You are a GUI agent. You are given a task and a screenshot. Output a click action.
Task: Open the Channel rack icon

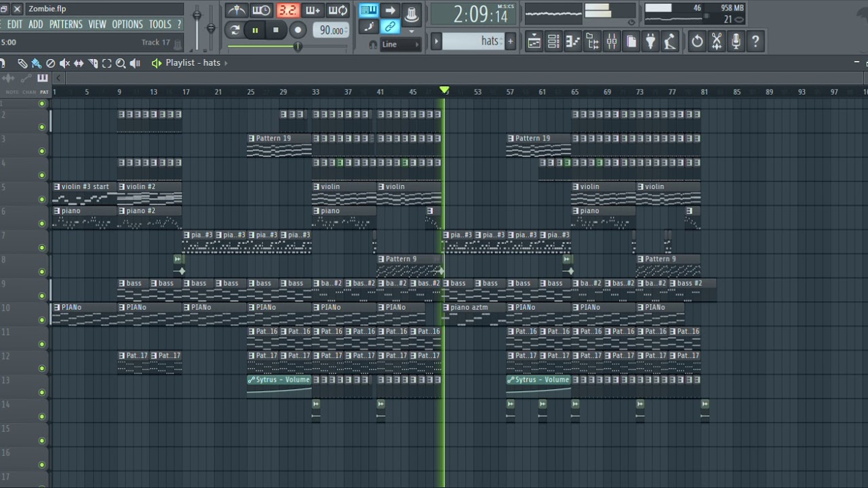point(553,41)
